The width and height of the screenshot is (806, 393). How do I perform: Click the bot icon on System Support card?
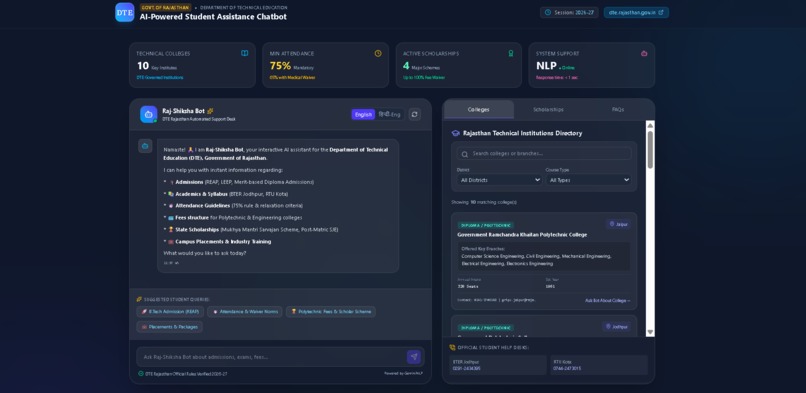point(644,53)
